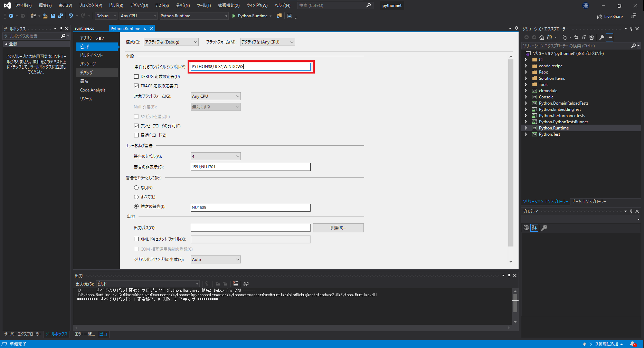Open the 警告のレベル dropdown

tap(216, 156)
